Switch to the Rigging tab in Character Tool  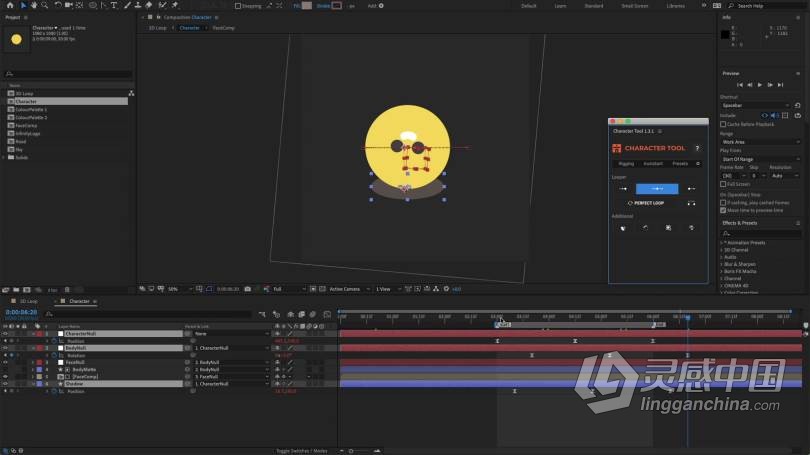625,163
